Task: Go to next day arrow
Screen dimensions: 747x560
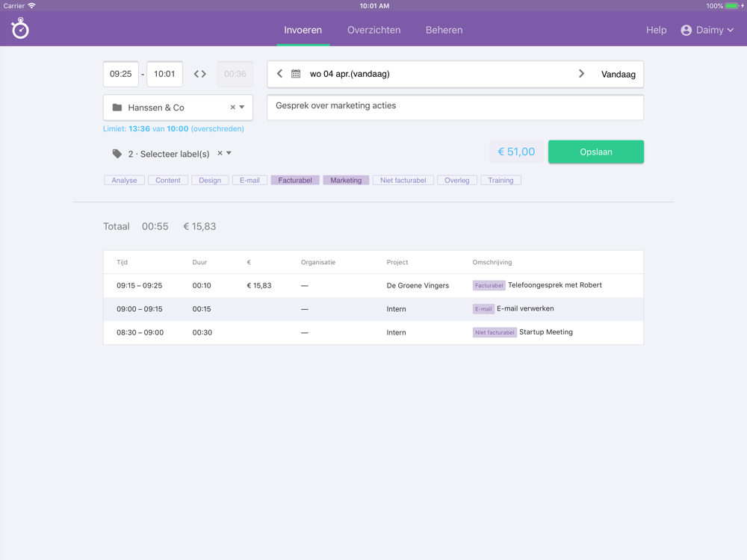Action: [581, 74]
